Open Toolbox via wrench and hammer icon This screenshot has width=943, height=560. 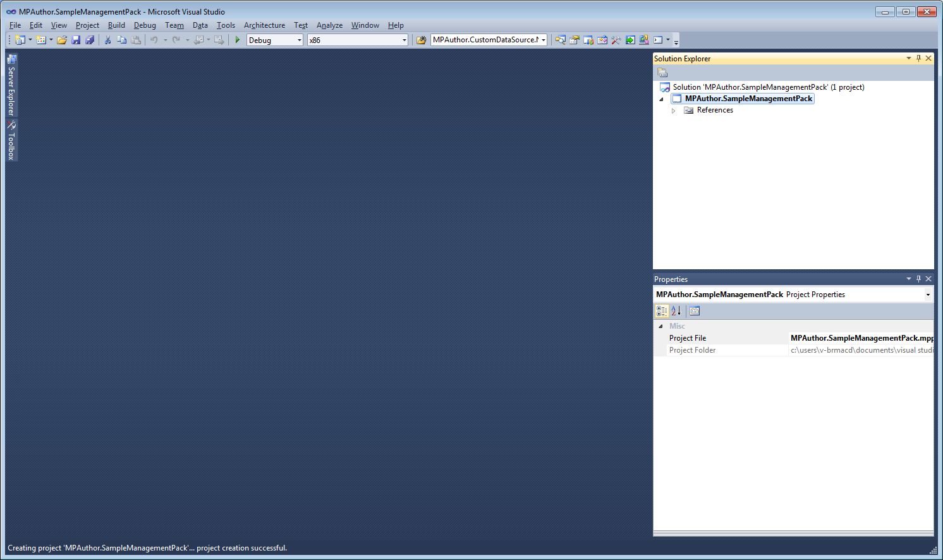pos(616,40)
